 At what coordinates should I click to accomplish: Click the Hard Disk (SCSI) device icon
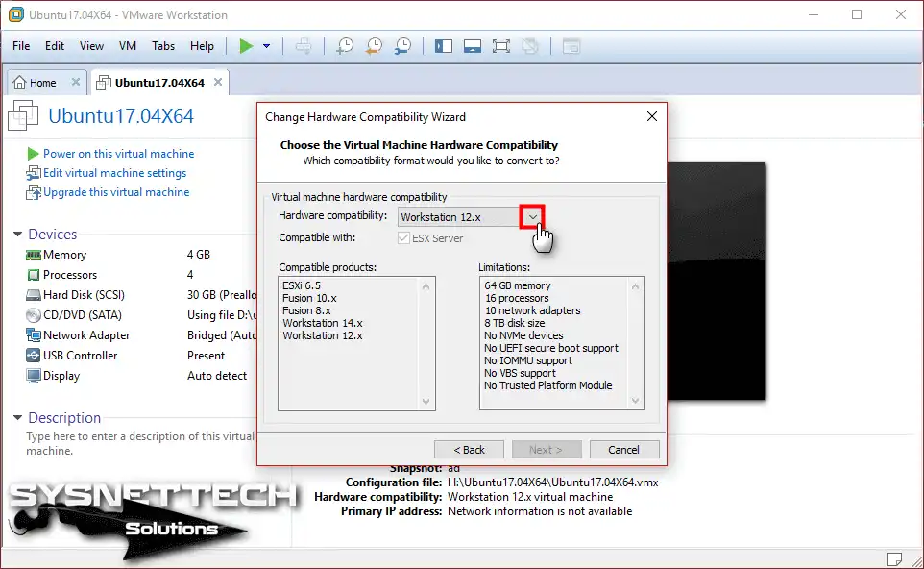[33, 295]
